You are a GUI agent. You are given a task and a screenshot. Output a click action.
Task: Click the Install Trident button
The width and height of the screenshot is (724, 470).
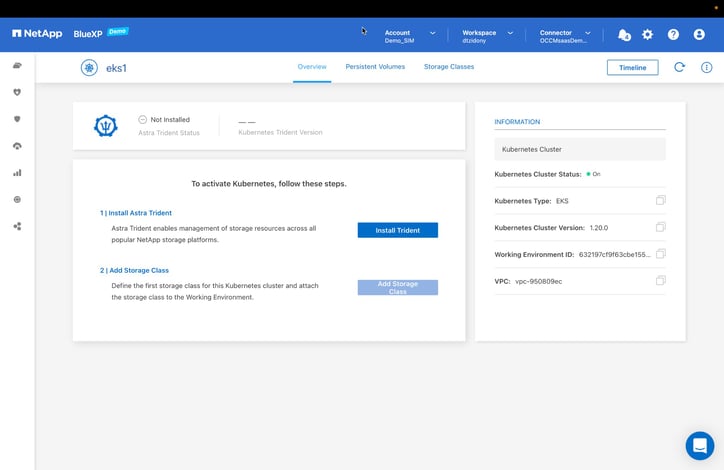click(397, 230)
